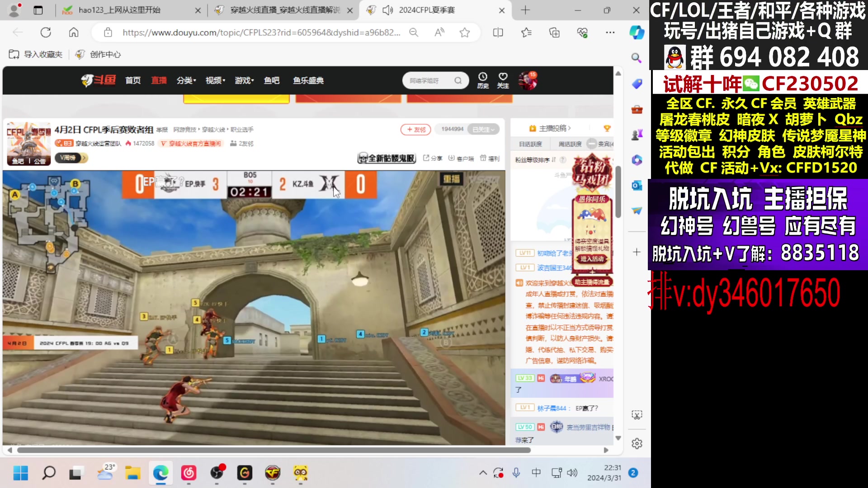Open the 网游竞技 breadcrumb link
This screenshot has width=868, height=488.
(184, 130)
